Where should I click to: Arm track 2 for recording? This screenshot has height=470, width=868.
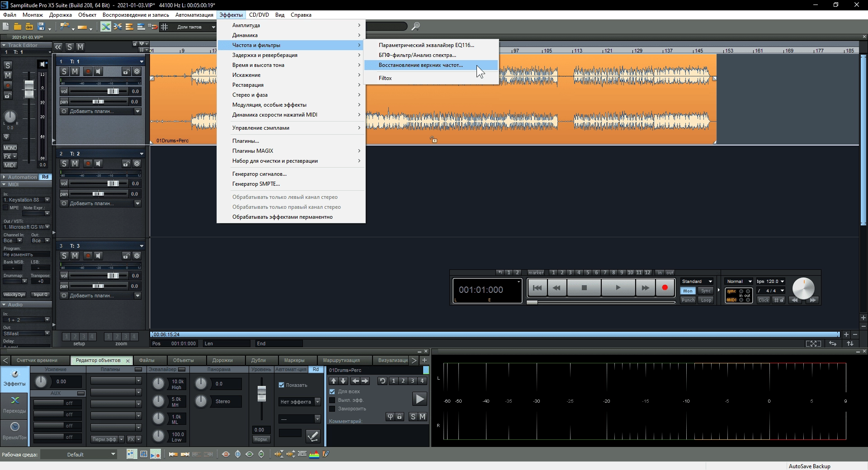pos(88,164)
